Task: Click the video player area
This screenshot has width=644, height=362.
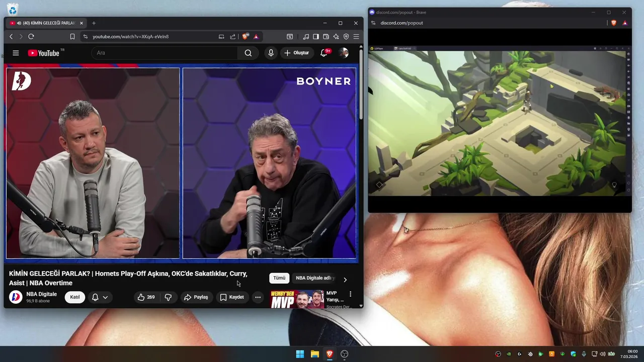Action: [181, 163]
